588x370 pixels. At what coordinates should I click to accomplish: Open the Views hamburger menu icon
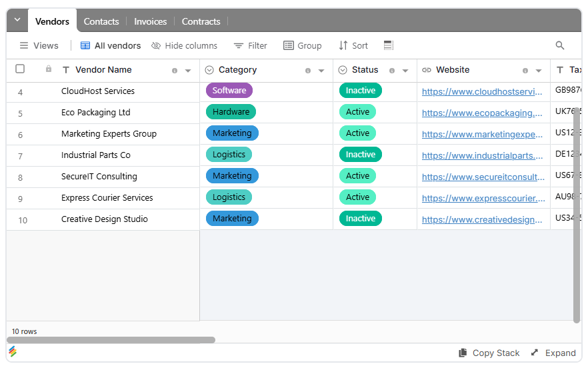24,45
